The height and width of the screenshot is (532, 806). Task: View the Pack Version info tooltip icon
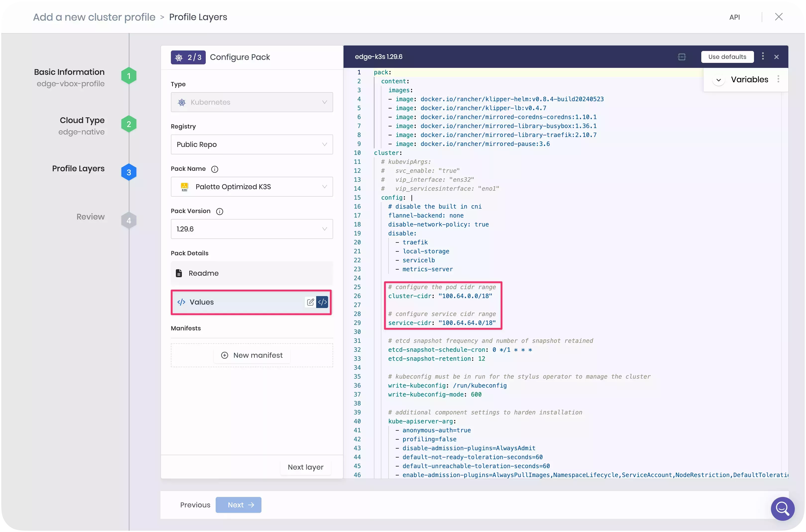tap(220, 211)
